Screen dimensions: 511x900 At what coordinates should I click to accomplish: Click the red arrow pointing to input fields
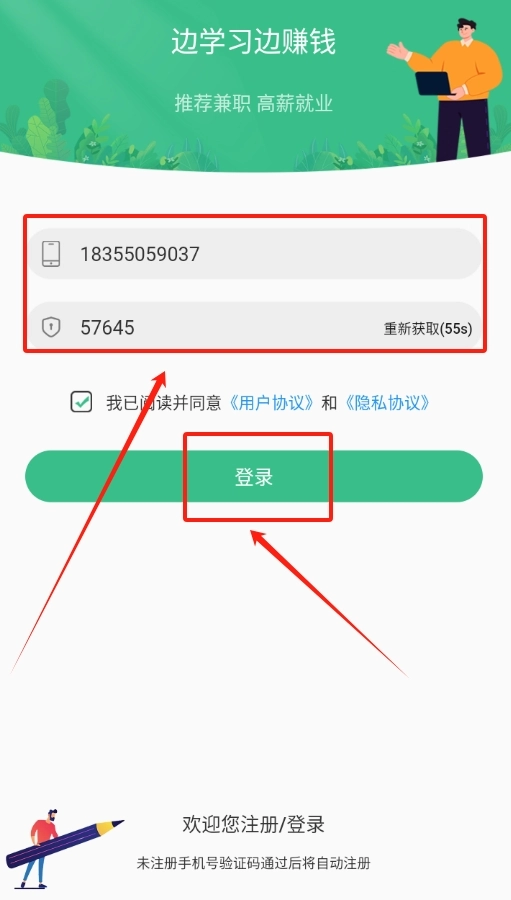(89, 521)
